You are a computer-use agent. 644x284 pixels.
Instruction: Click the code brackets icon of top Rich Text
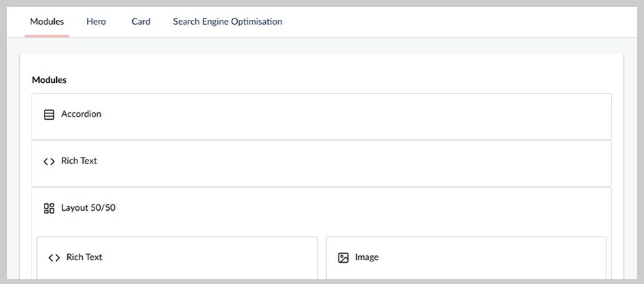pyautogui.click(x=49, y=162)
